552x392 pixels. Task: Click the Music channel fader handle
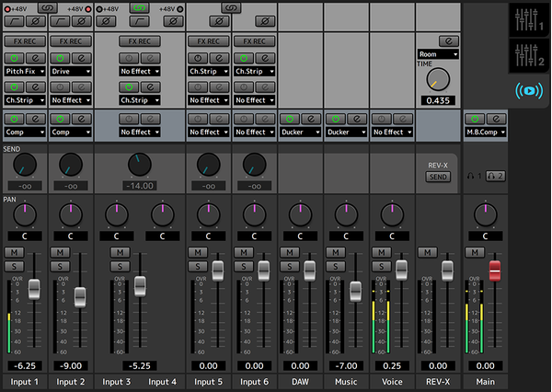coord(356,290)
